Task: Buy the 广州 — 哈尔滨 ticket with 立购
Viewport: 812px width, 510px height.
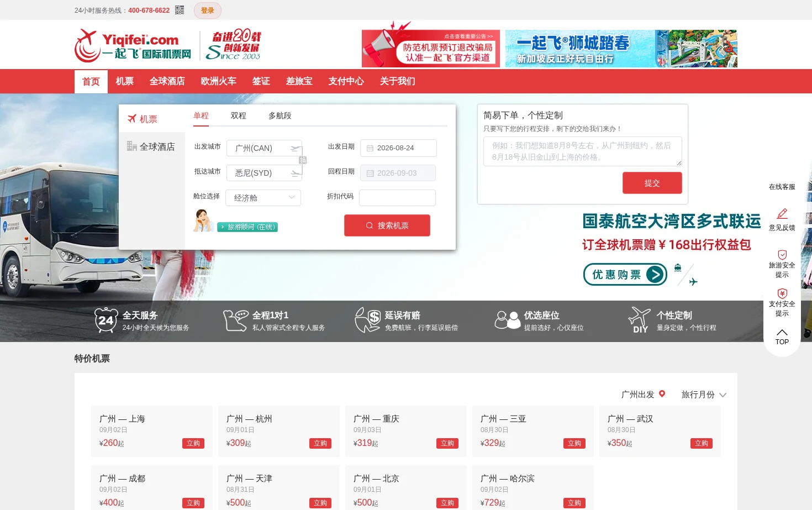Action: pos(574,503)
